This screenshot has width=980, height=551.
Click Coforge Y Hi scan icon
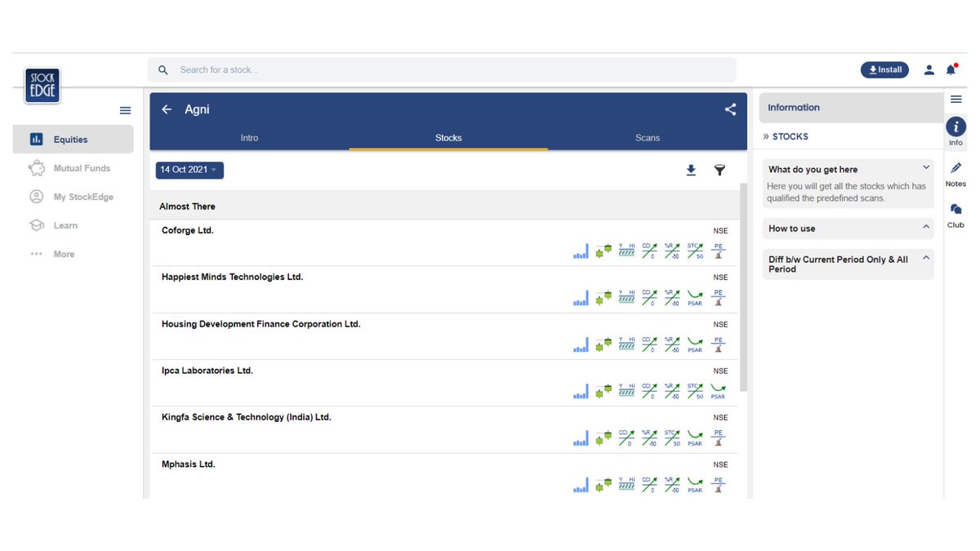626,251
